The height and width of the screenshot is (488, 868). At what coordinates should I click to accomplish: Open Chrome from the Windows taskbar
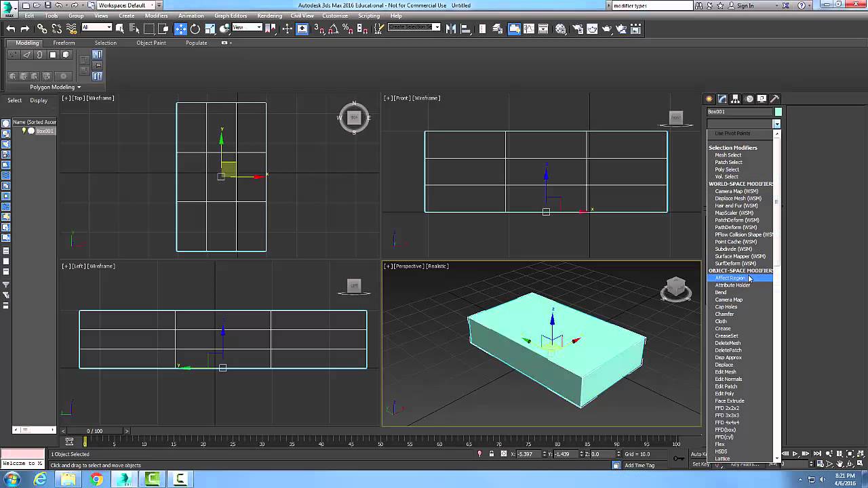click(96, 479)
